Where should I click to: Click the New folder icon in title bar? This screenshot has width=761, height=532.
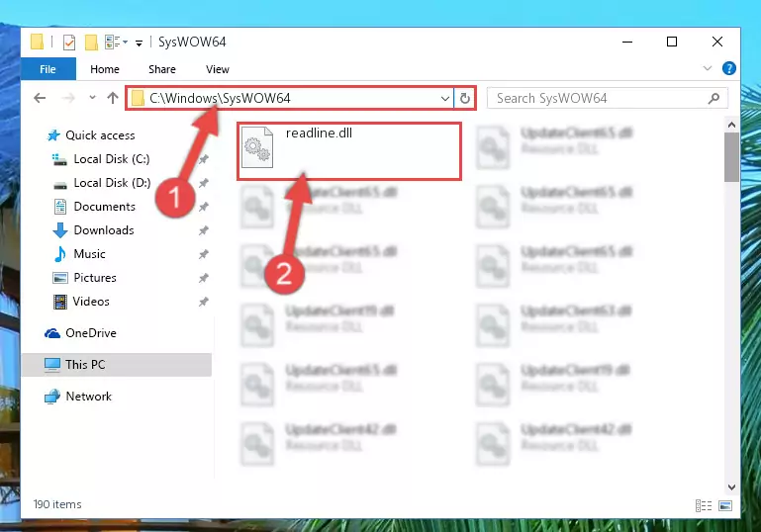(91, 43)
